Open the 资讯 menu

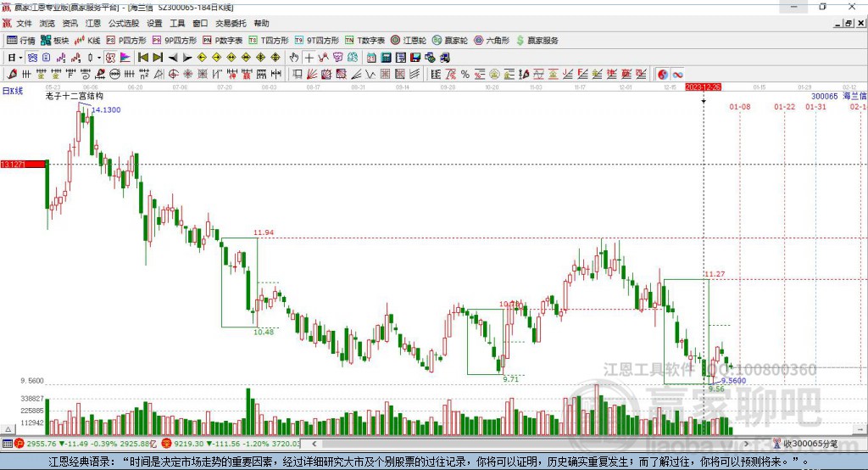[70, 23]
